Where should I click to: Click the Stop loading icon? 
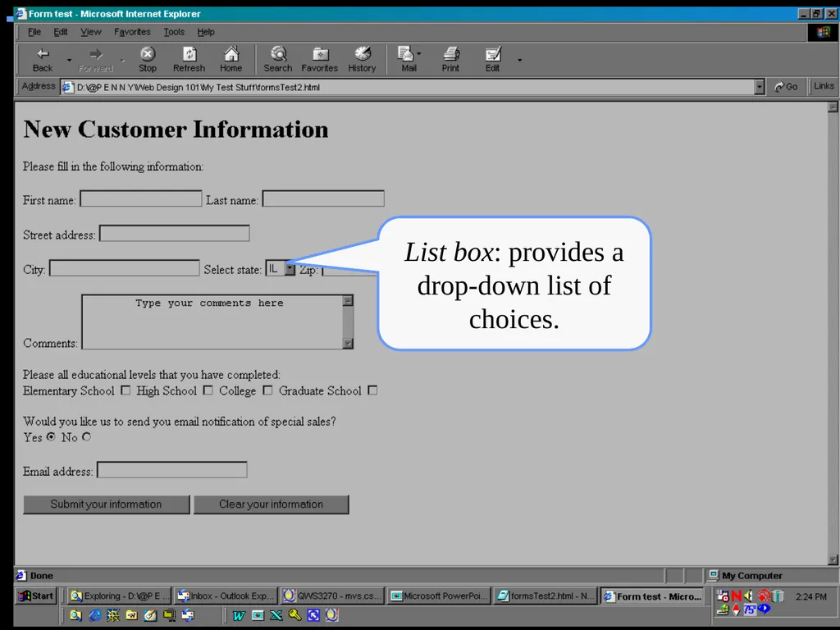tap(148, 59)
